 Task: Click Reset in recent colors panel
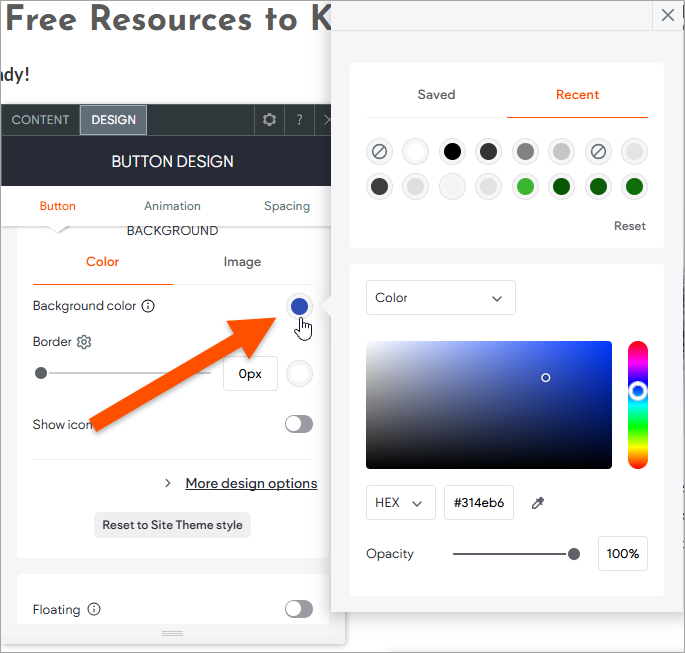tap(629, 226)
